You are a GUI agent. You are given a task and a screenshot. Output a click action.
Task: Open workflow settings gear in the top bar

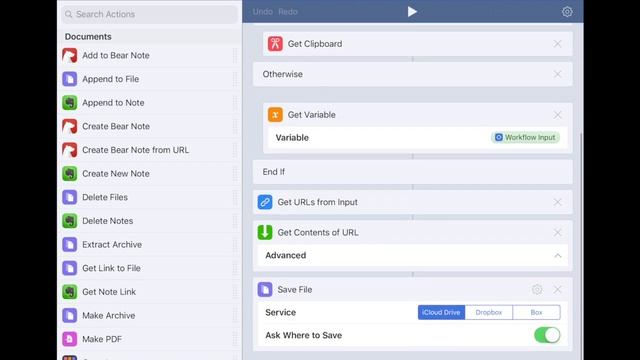pos(567,12)
